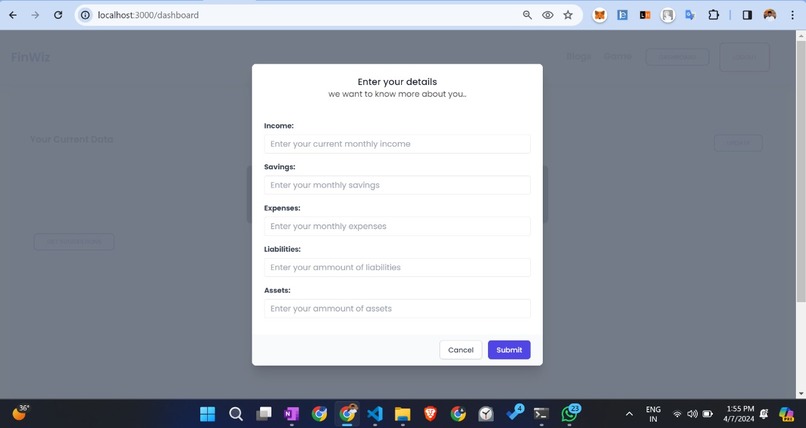
Task: Open the zoom magnifier icon in address bar
Action: (x=527, y=15)
